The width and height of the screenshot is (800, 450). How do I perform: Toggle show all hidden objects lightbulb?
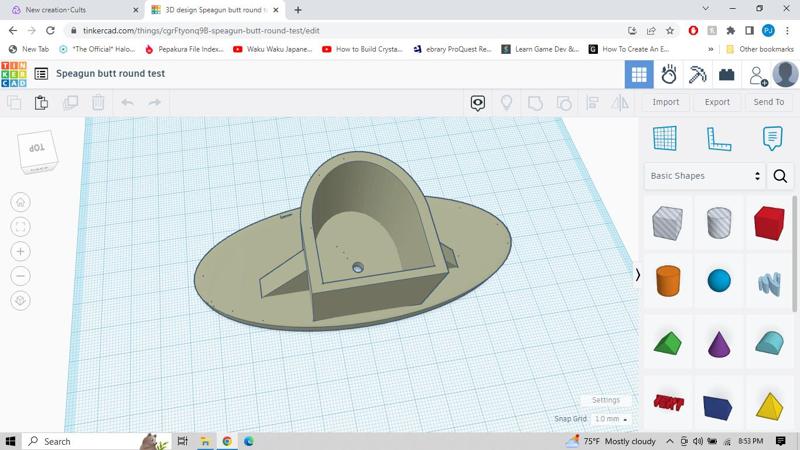coord(506,102)
